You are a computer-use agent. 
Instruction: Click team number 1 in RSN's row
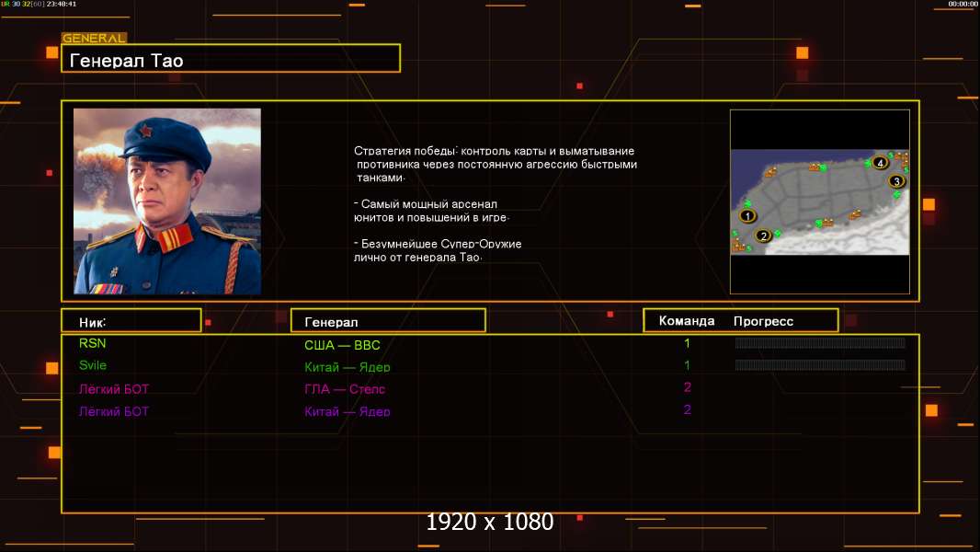[687, 343]
